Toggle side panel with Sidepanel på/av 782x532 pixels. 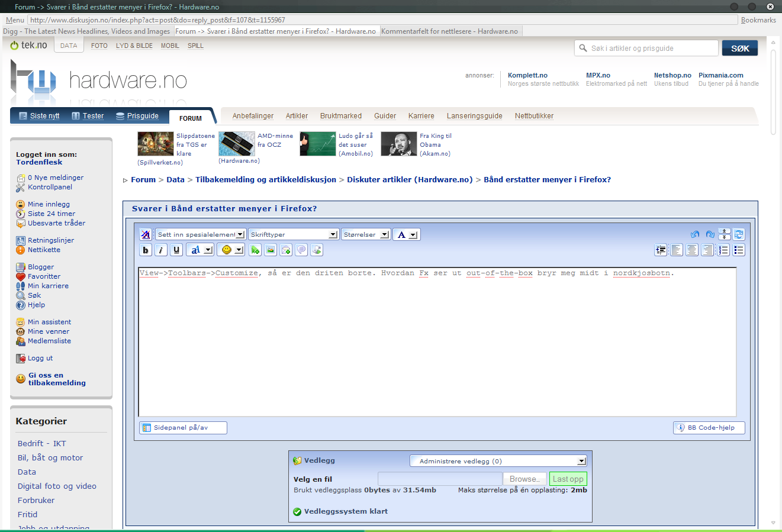[x=183, y=427]
